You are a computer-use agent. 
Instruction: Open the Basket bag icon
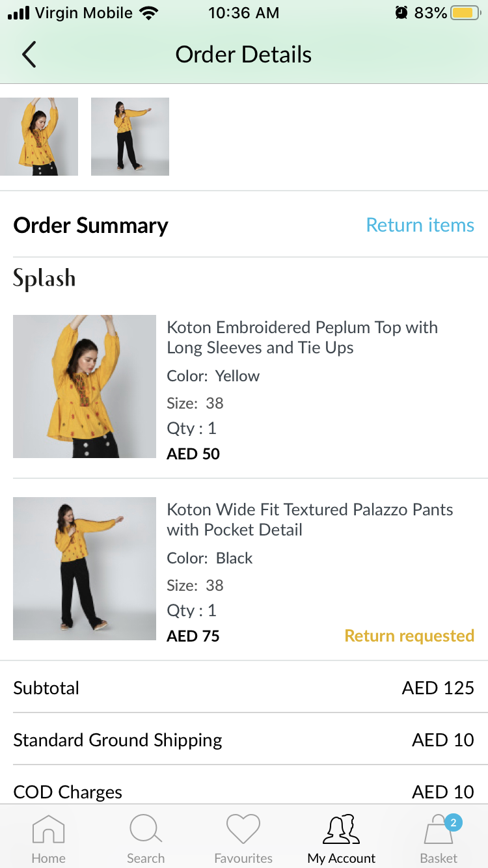tap(438, 833)
